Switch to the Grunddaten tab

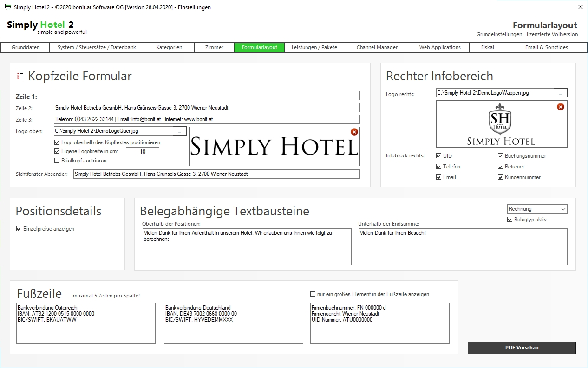pos(26,47)
